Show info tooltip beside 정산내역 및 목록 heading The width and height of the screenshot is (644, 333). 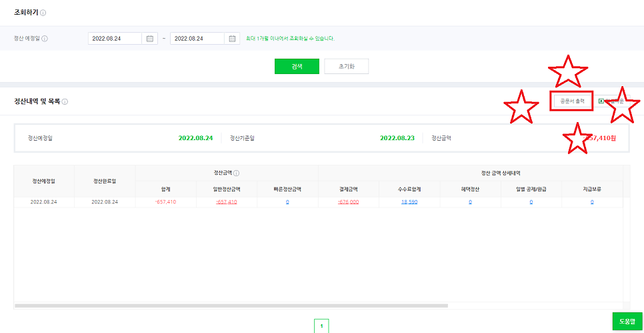click(65, 101)
